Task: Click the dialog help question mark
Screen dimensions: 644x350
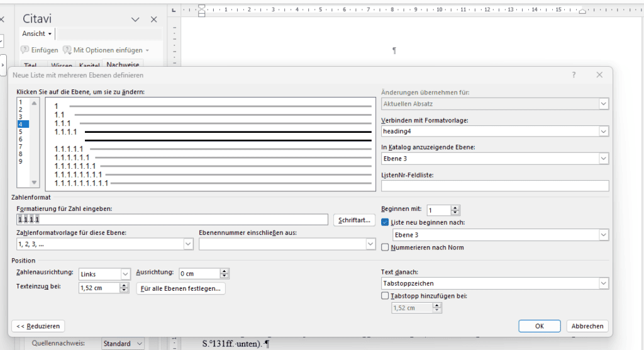Action: click(574, 74)
